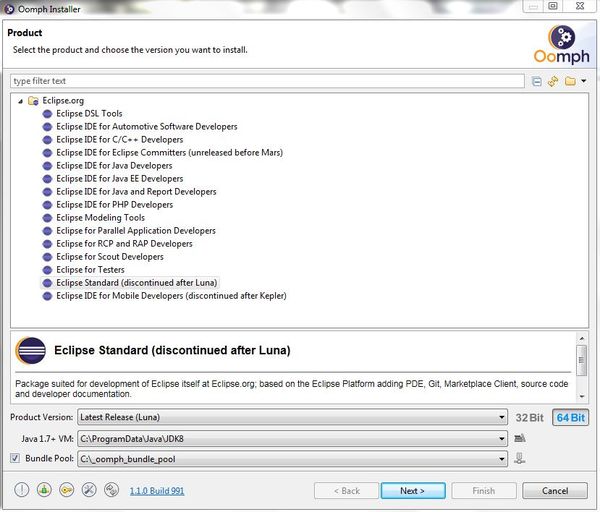The height and width of the screenshot is (512, 600).
Task: Click the icon beside Eclipse Modeling Tools
Action: [x=47, y=218]
